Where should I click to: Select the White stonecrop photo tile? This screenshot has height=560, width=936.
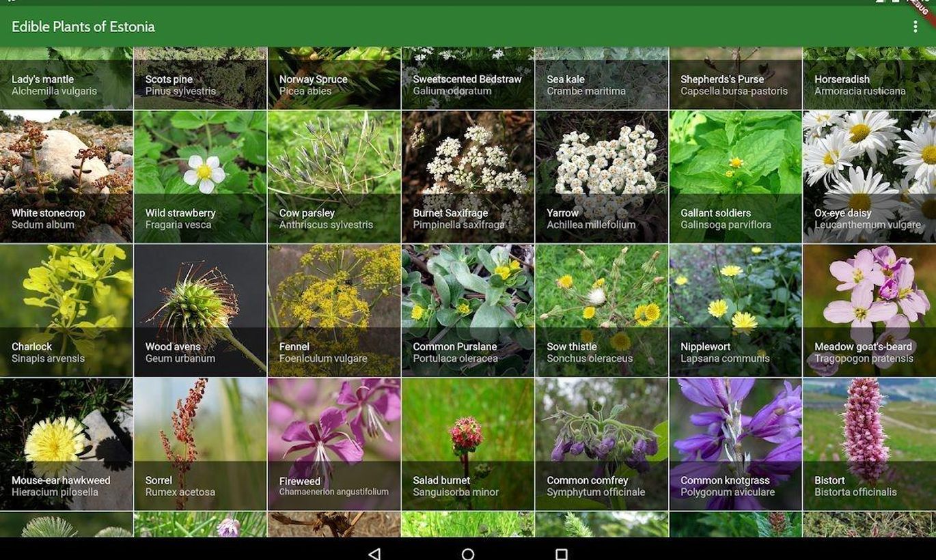point(66,177)
